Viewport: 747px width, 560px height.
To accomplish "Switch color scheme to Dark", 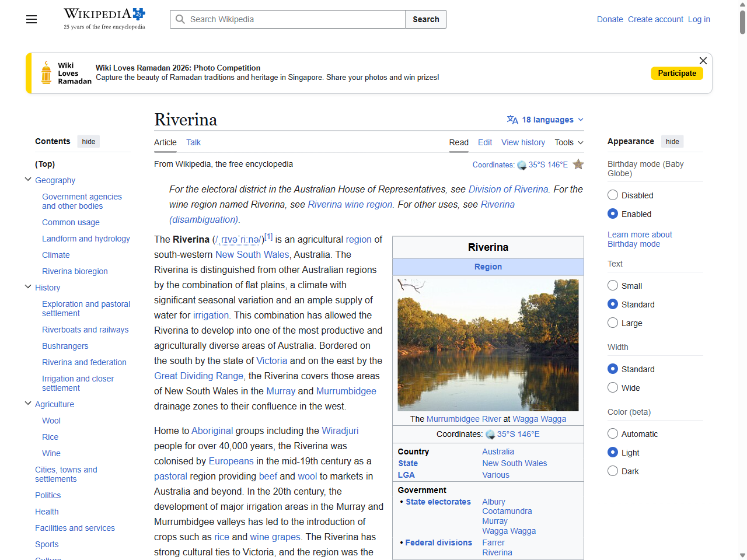I will tap(613, 471).
